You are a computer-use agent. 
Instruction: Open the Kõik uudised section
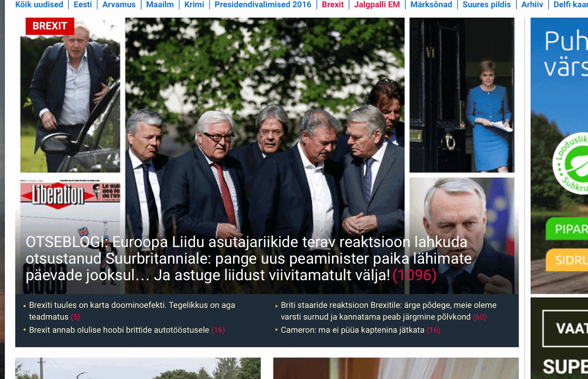(x=39, y=4)
